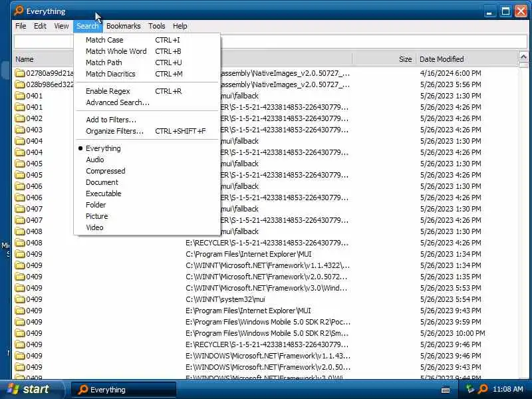Viewport: 532px width, 399px height.
Task: Select the Compressed filter
Action: pos(147,171)
